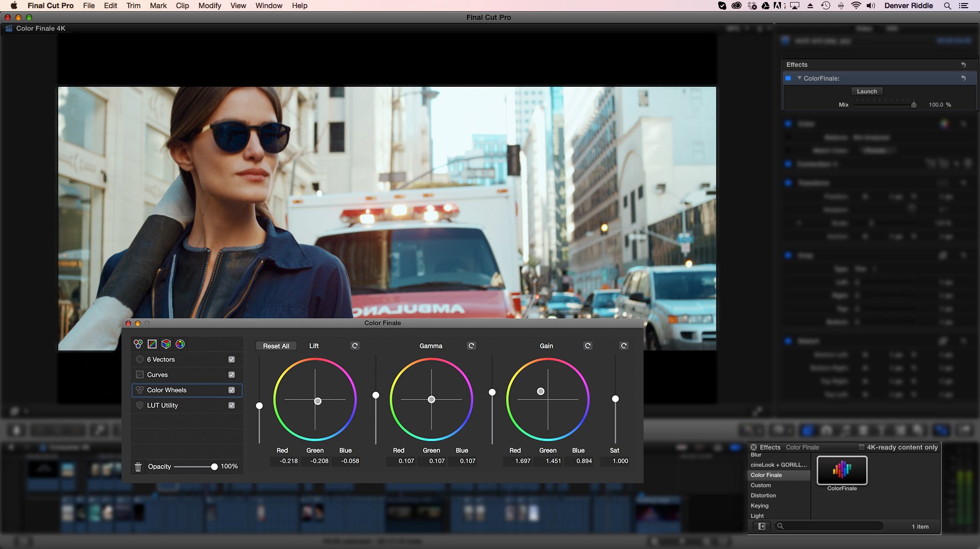
Task: Reset all Effects in the inspector
Action: [963, 65]
